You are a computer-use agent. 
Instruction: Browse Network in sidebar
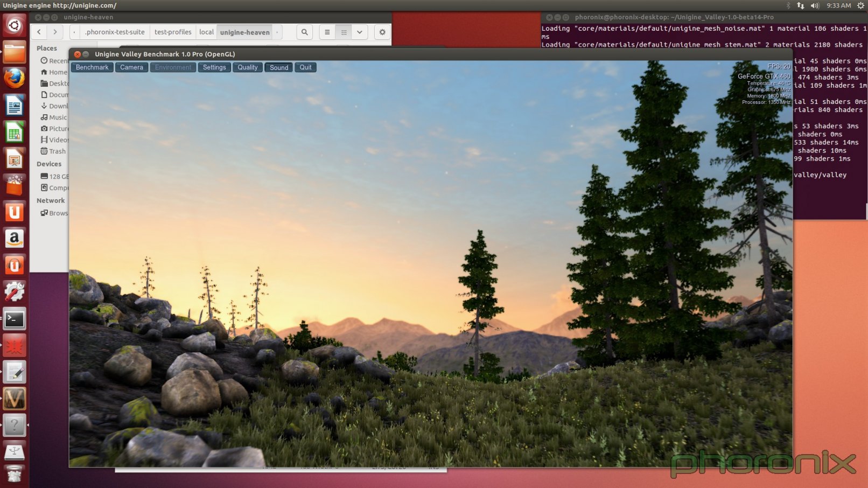54,213
